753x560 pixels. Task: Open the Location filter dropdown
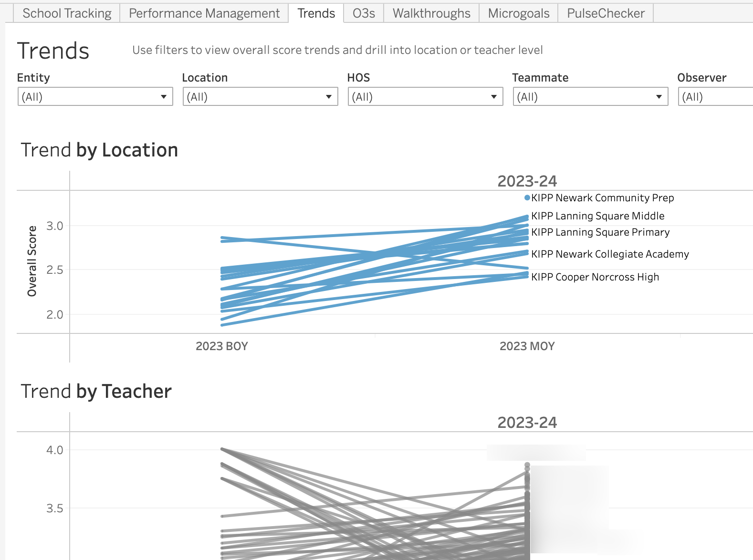[260, 97]
